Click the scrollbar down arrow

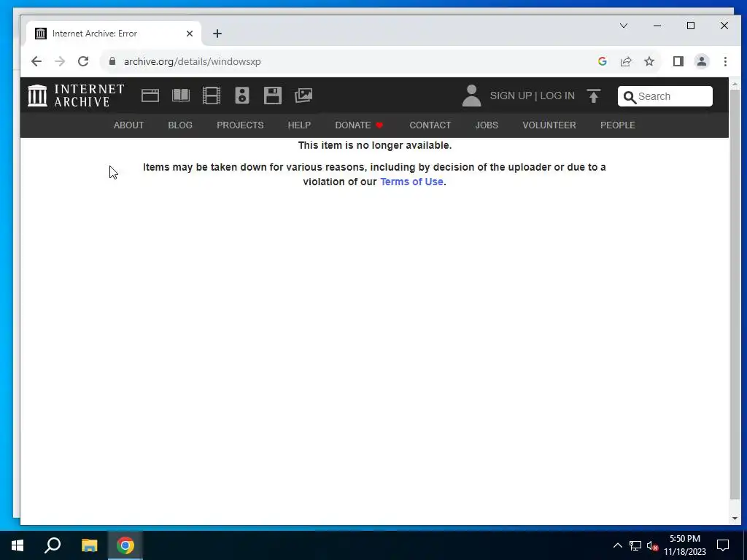[x=735, y=518]
